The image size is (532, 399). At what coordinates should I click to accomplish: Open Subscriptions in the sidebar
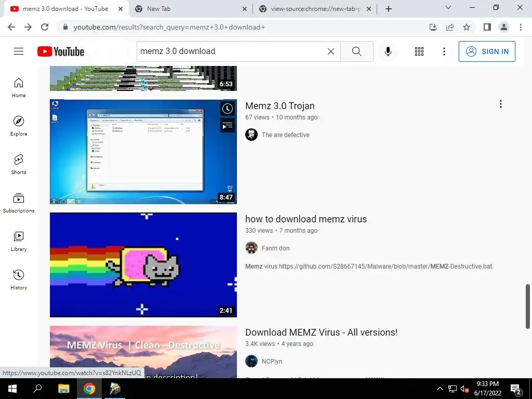point(19,203)
